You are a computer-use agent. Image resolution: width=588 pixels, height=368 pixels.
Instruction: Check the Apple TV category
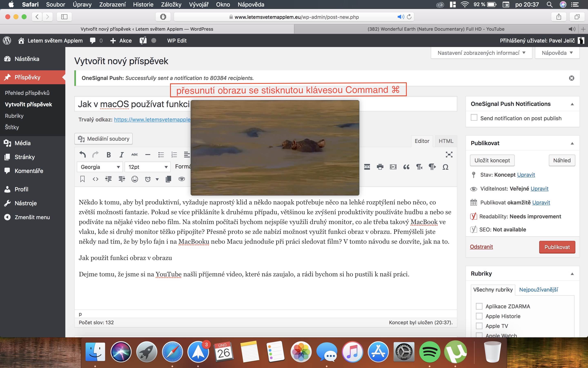click(x=479, y=326)
